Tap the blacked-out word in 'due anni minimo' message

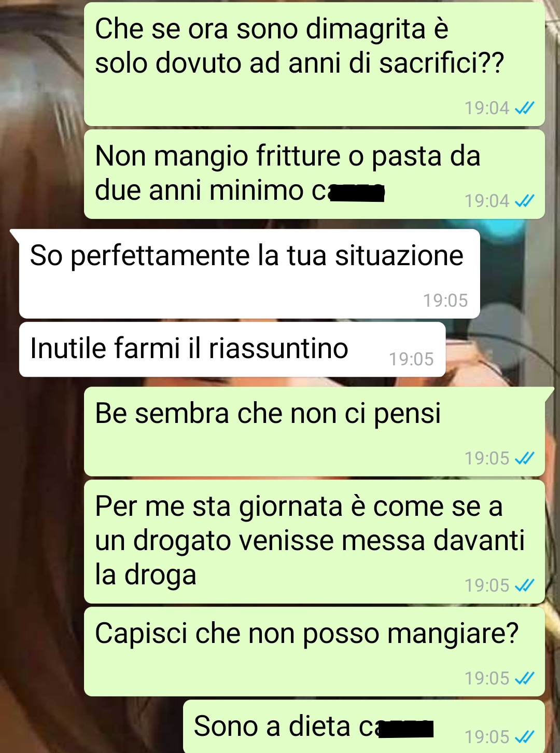coord(357,193)
